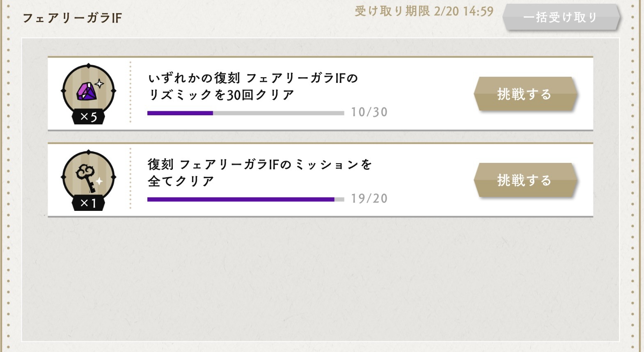Click the purple filled part of the 19/20 bar
This screenshot has height=352, width=644.
point(241,200)
